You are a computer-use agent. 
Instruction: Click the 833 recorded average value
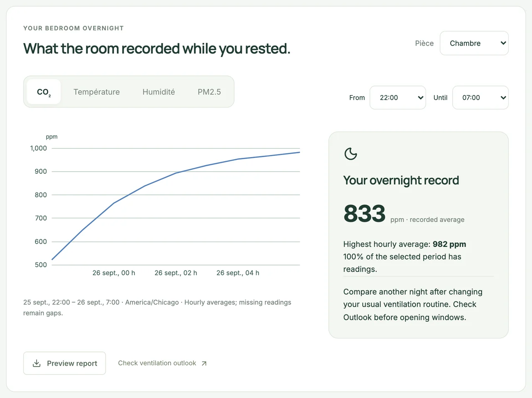365,214
